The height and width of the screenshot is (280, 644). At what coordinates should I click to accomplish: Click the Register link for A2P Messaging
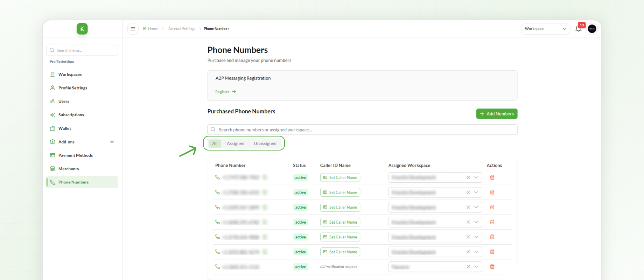pos(226,92)
